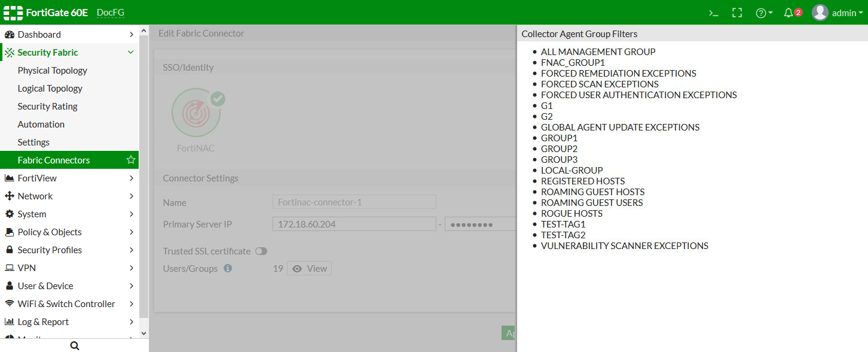The height and width of the screenshot is (352, 868).
Task: Click the WiFi & Switch Controller icon
Action: [9, 304]
